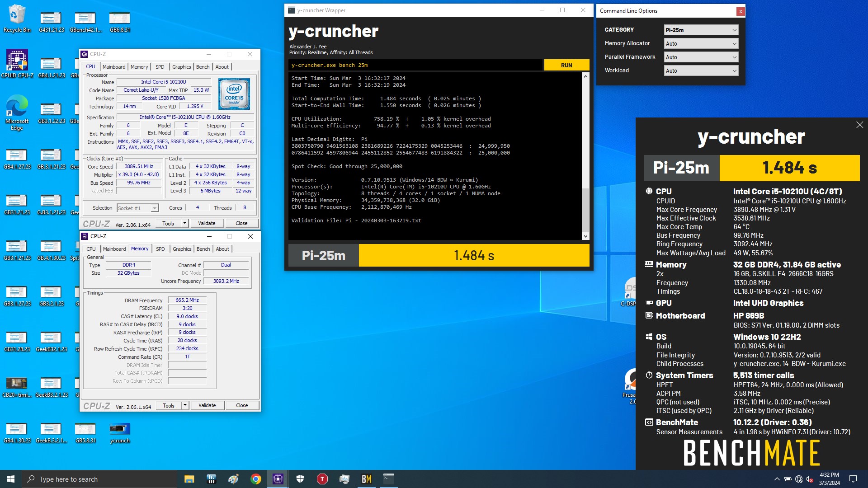The width and height of the screenshot is (868, 488).
Task: Click the y-cruncher output scrollbar thumb
Action: [x=585, y=209]
